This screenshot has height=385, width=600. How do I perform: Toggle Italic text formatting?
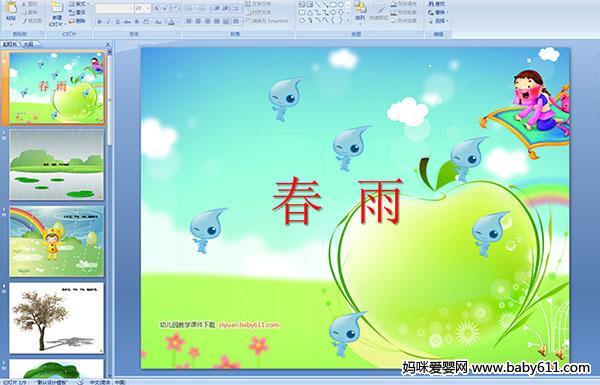108,22
